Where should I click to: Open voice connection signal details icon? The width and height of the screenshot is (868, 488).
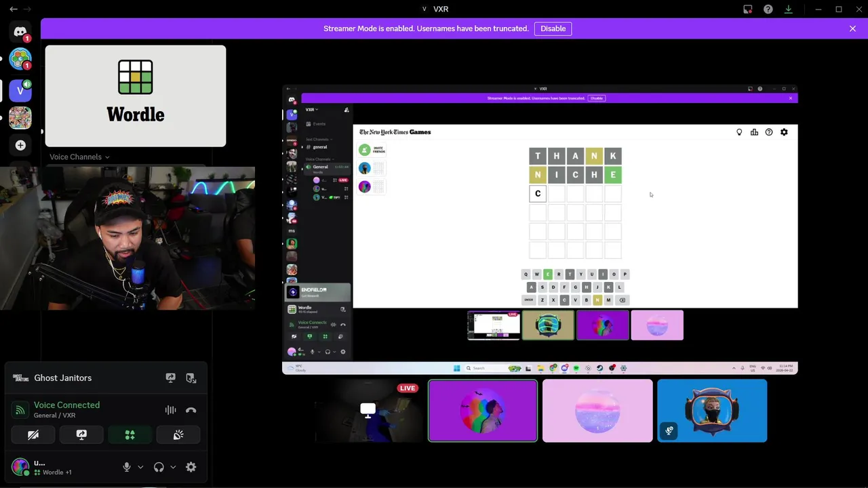[20, 410]
